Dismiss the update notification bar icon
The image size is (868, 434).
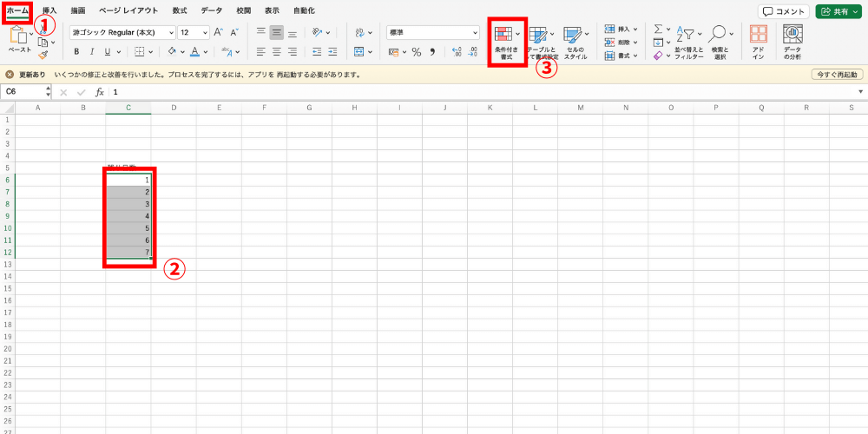(x=10, y=74)
